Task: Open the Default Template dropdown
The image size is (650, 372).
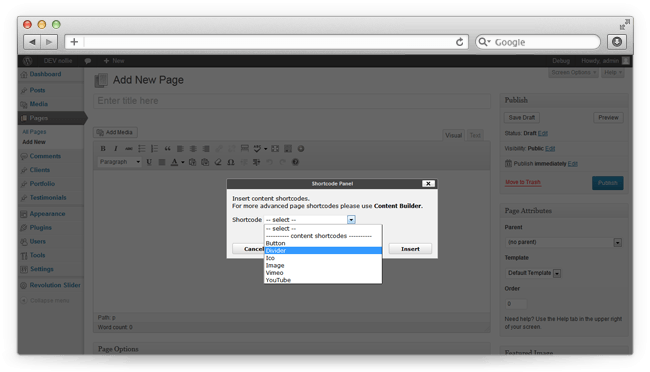Action: (533, 273)
